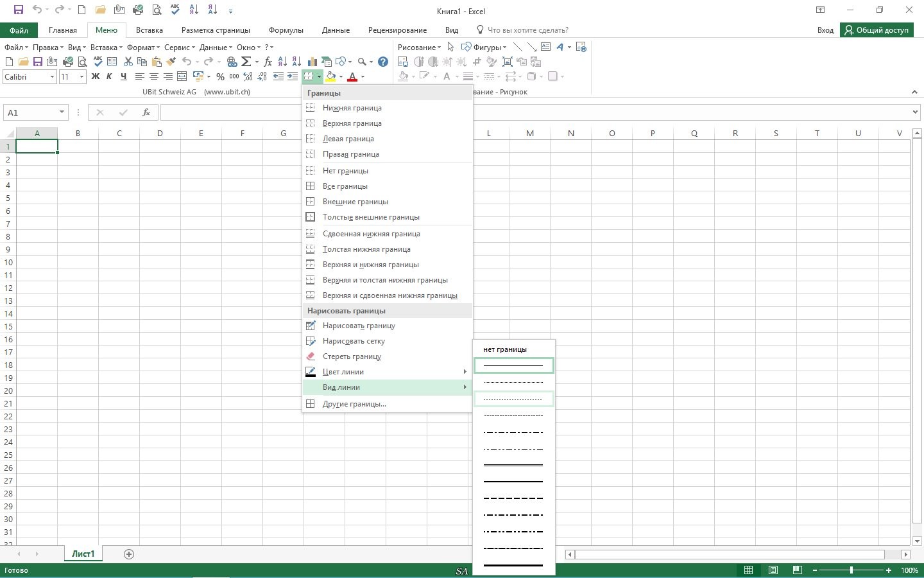Click the Cut scissors icon
The width and height of the screenshot is (924, 578).
[x=128, y=62]
